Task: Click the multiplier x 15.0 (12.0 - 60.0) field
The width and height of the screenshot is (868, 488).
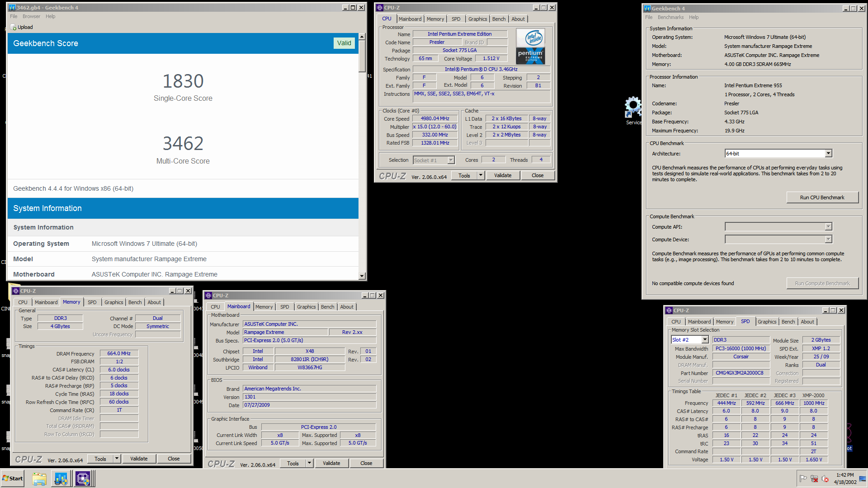Action: coord(435,127)
